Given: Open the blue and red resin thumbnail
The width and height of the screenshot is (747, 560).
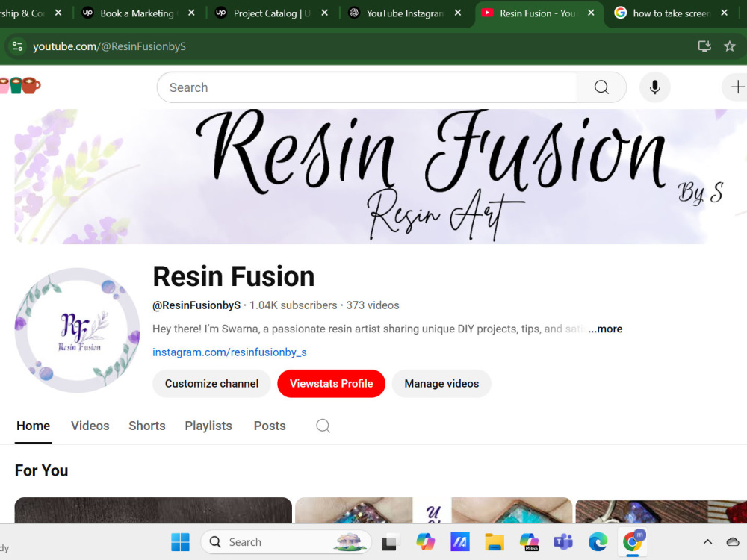Looking at the screenshot, I should tap(661, 510).
